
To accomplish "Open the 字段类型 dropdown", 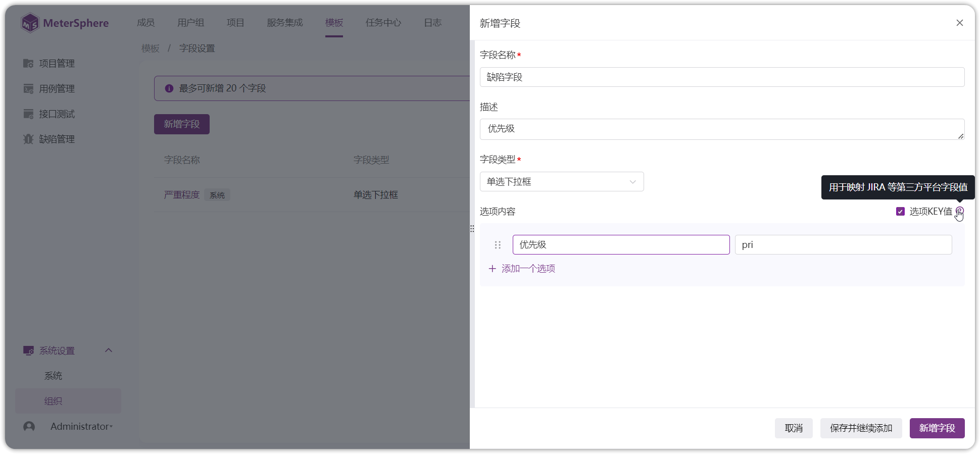I will (562, 182).
